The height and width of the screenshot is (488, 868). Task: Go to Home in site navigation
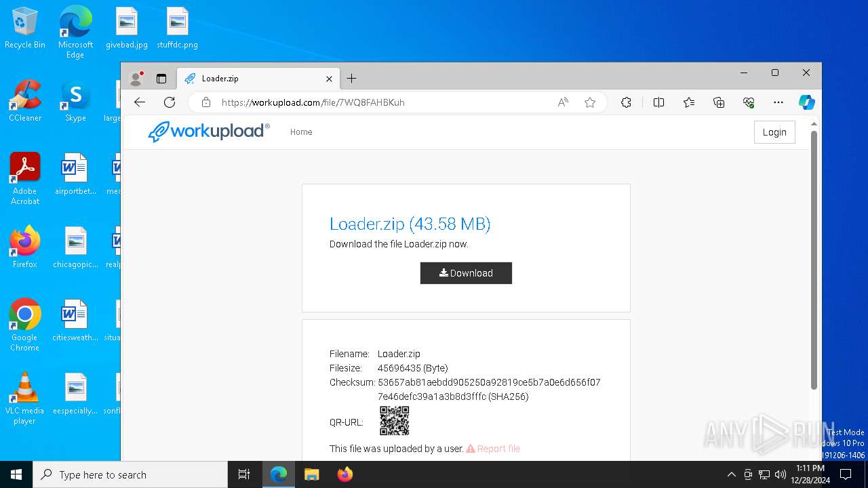[301, 132]
